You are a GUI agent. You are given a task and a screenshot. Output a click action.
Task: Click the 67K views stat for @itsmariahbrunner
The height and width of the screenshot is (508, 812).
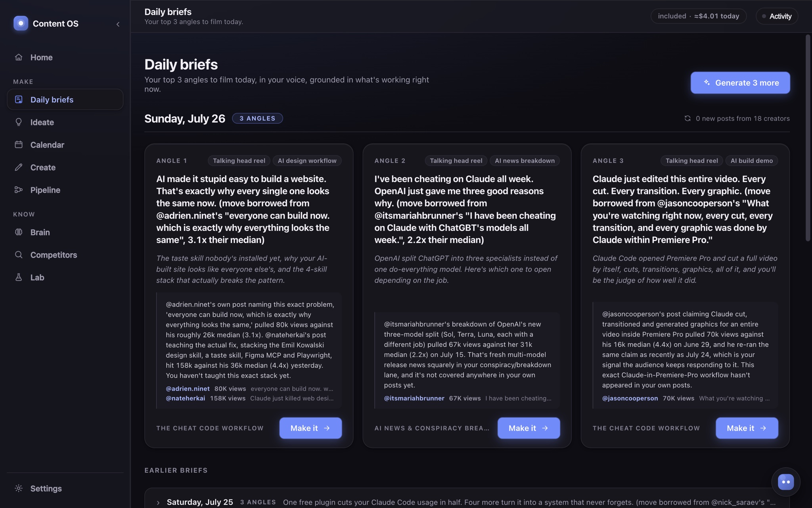[x=465, y=398]
